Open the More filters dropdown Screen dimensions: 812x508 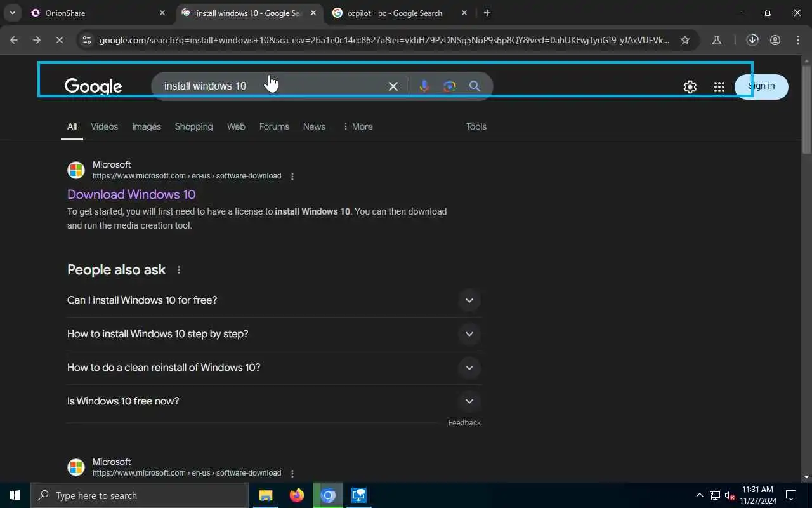pyautogui.click(x=358, y=126)
